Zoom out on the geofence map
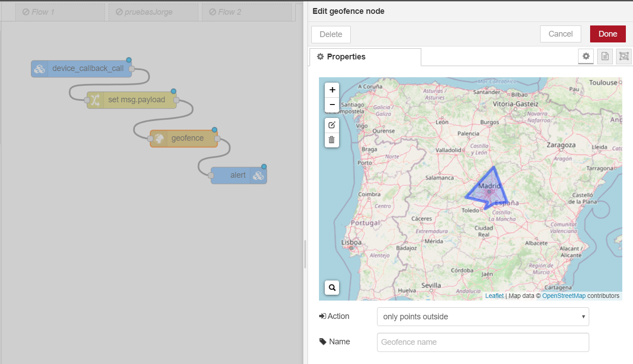Viewport: 633px width, 364px height. 332,105
